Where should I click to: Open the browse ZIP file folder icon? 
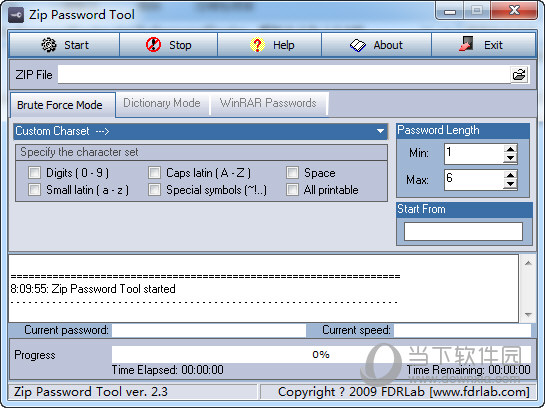coord(519,74)
